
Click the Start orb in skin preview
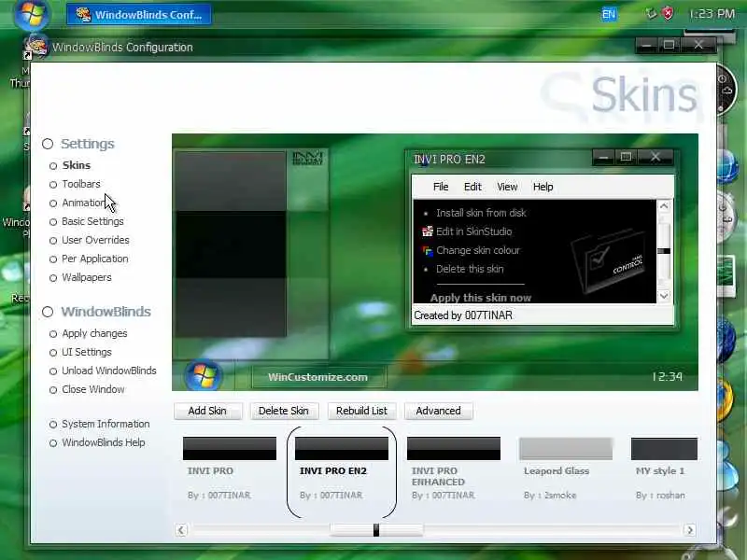204,376
